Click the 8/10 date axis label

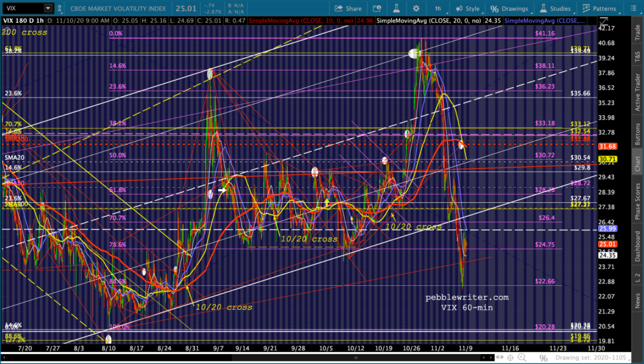pos(108,348)
